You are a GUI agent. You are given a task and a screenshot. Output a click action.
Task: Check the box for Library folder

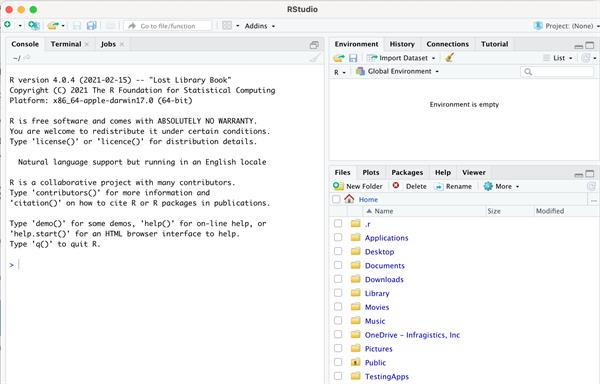[x=338, y=293]
